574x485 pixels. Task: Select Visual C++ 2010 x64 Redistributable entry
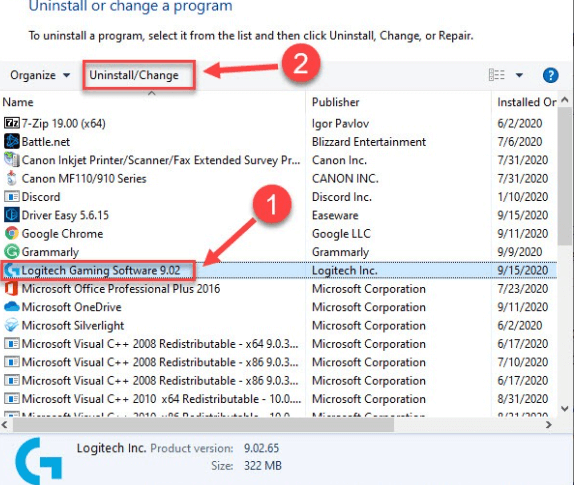[x=161, y=399]
